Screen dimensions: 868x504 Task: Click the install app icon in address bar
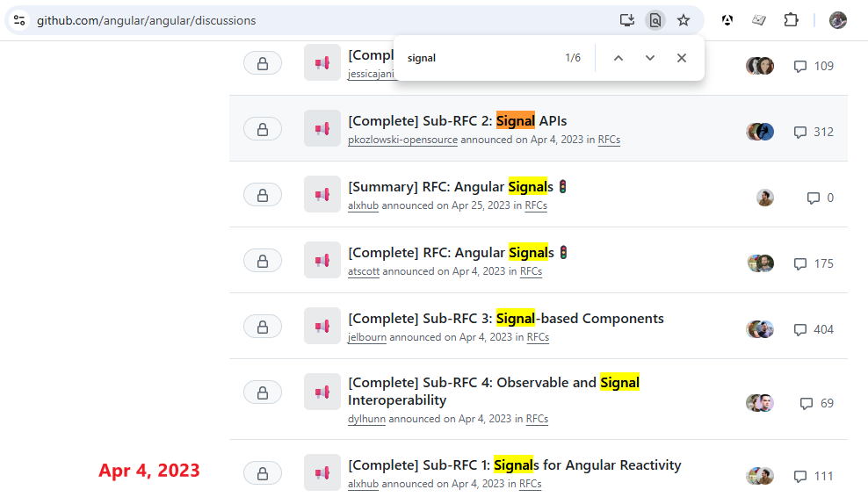coord(626,20)
